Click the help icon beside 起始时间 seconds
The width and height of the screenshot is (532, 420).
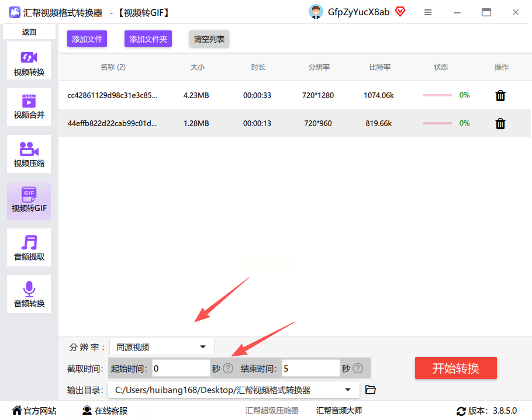point(228,368)
